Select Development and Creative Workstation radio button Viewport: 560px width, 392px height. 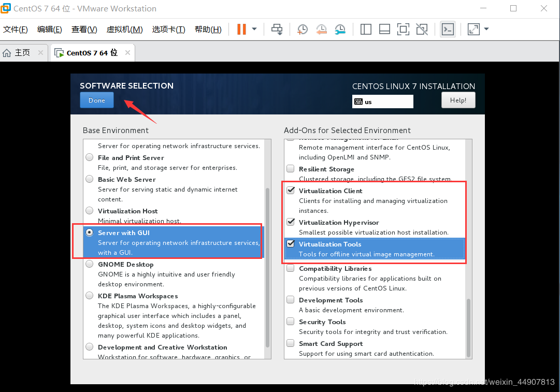[89, 347]
